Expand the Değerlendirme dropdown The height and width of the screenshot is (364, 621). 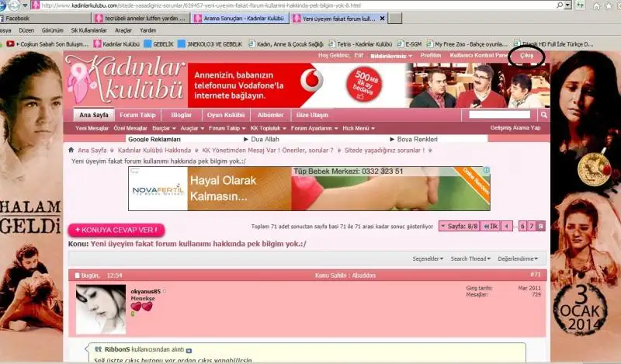click(x=519, y=258)
